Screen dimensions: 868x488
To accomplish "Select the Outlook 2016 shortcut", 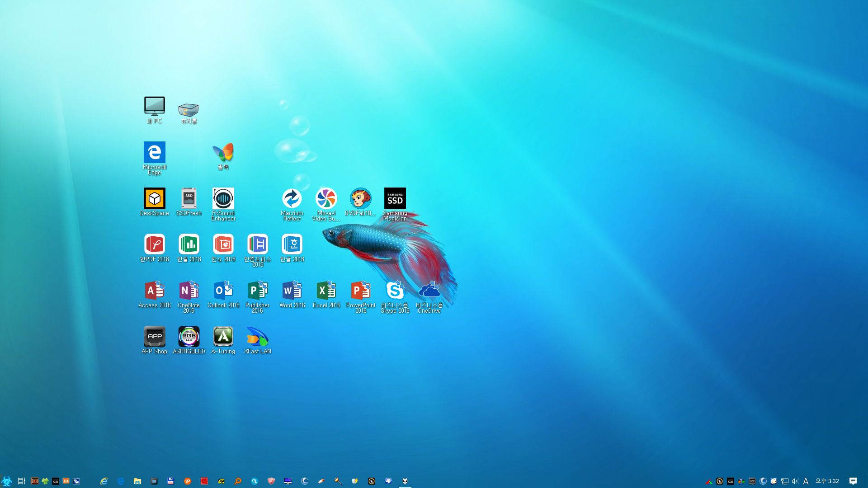I will (x=223, y=294).
